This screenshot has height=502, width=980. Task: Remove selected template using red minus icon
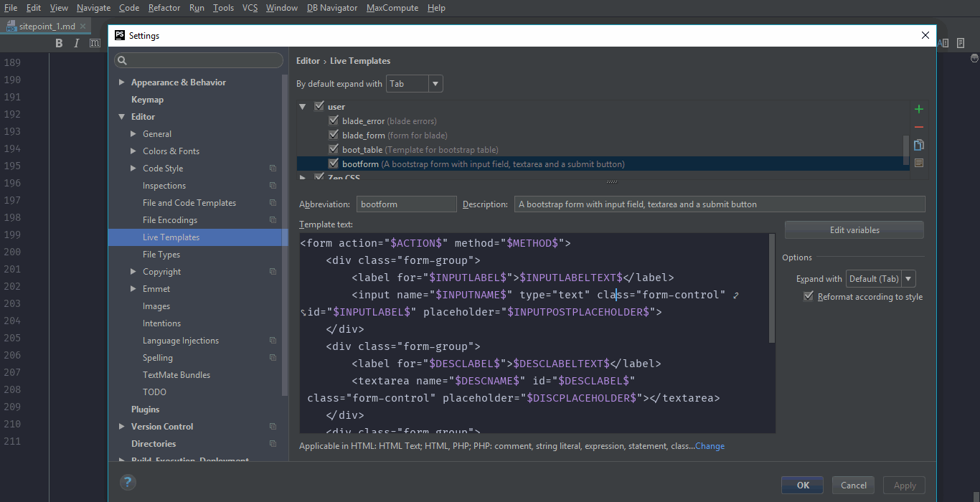pos(919,127)
